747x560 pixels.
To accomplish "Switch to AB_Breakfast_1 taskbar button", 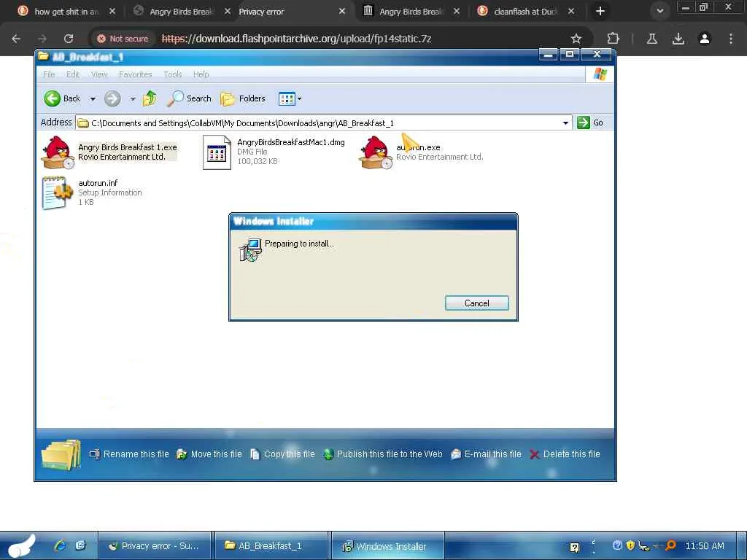I will [271, 545].
